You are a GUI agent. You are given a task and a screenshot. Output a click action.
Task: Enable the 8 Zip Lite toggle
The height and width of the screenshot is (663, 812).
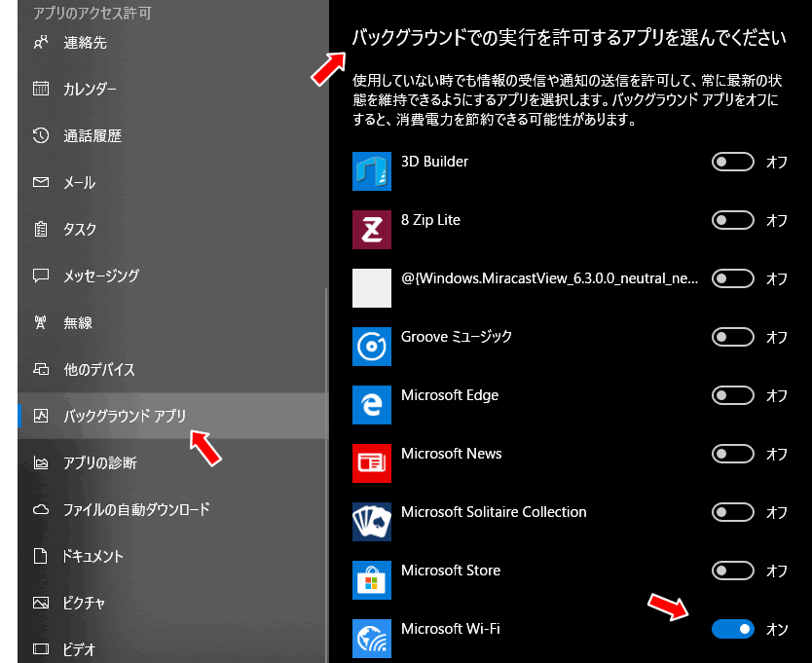pyautogui.click(x=732, y=220)
